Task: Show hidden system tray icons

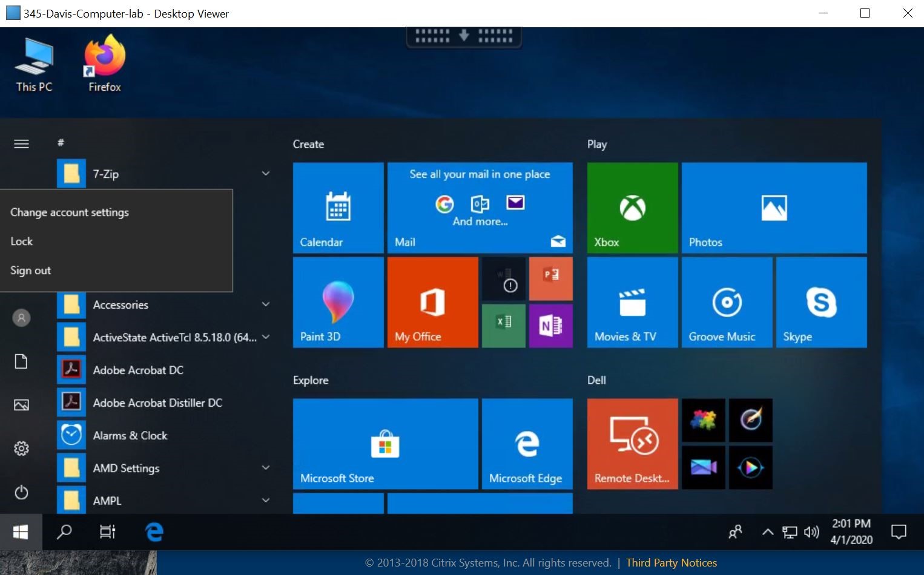Action: coord(767,532)
